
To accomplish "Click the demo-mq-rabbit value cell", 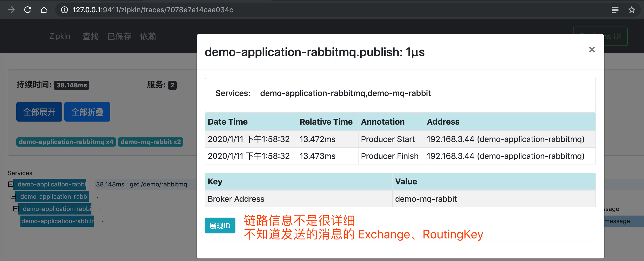I will pos(494,199).
